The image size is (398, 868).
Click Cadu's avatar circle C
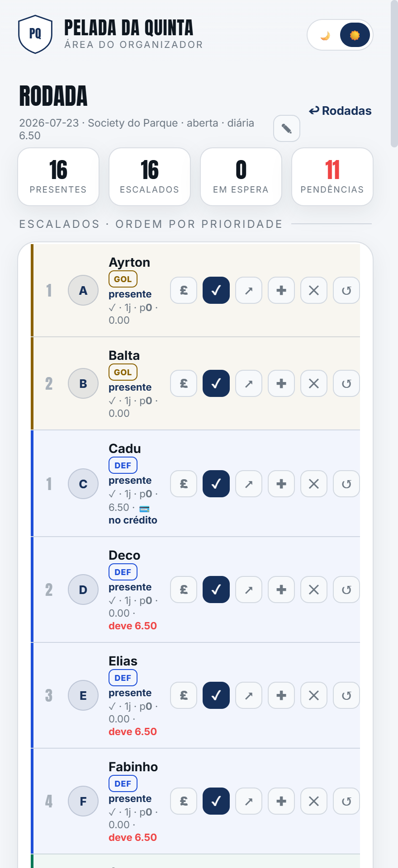point(83,484)
